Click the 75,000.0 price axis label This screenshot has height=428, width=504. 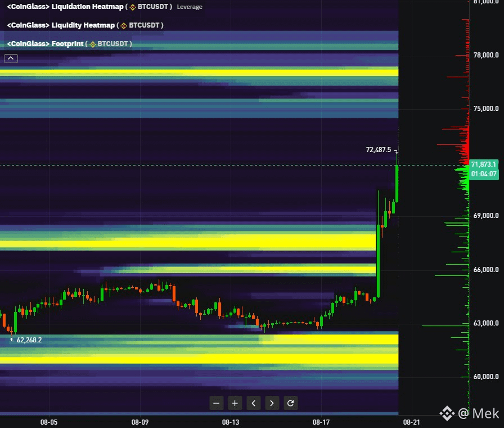point(486,109)
